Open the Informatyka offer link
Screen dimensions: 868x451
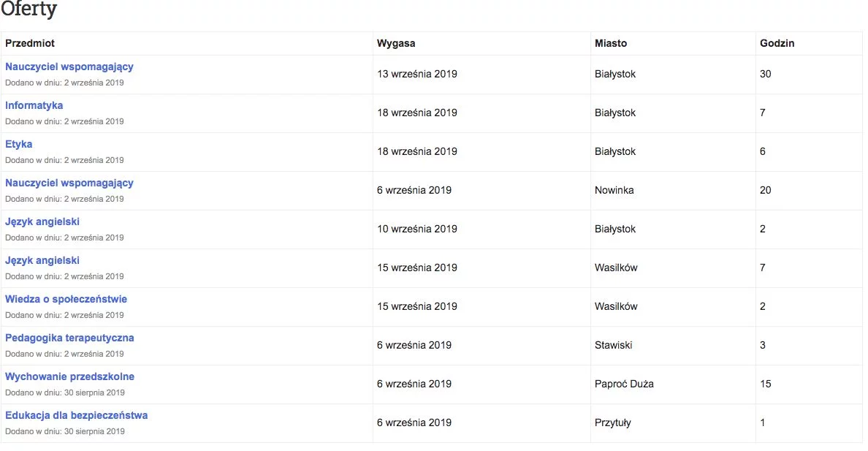(34, 105)
